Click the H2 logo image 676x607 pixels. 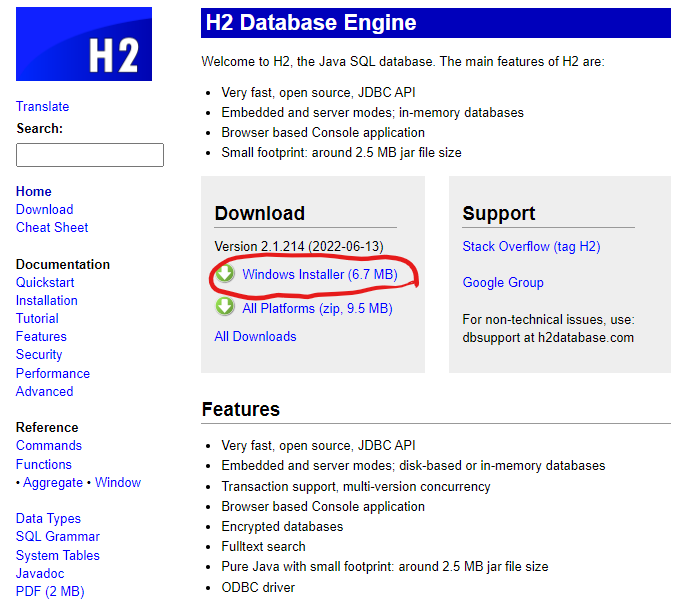84,44
